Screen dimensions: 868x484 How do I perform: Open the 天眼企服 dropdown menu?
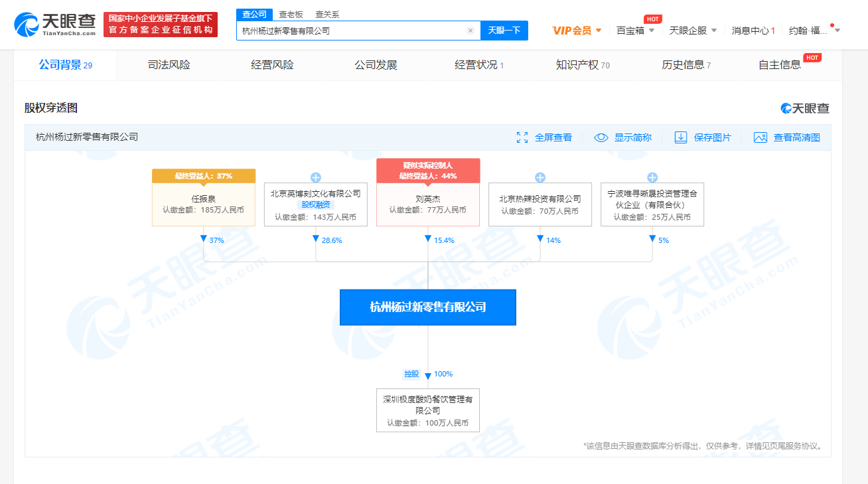(693, 31)
